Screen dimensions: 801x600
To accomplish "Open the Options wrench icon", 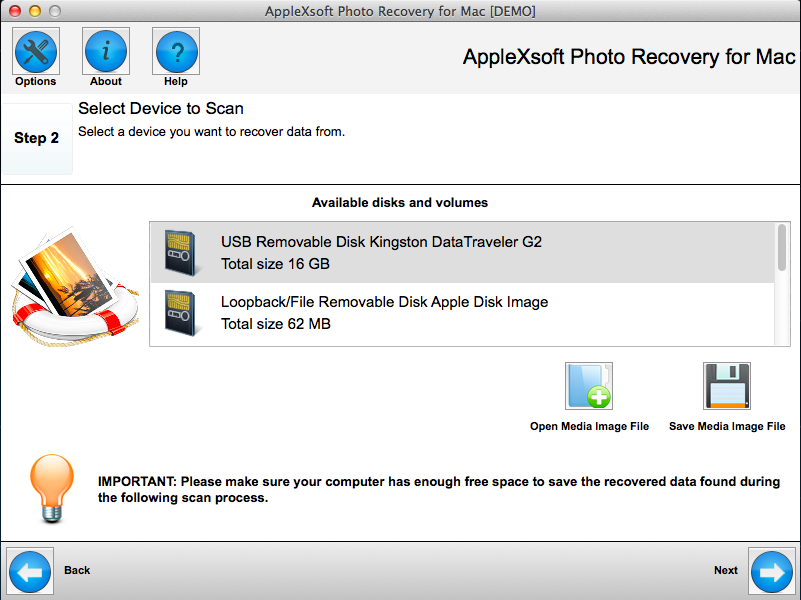I will pyautogui.click(x=36, y=51).
